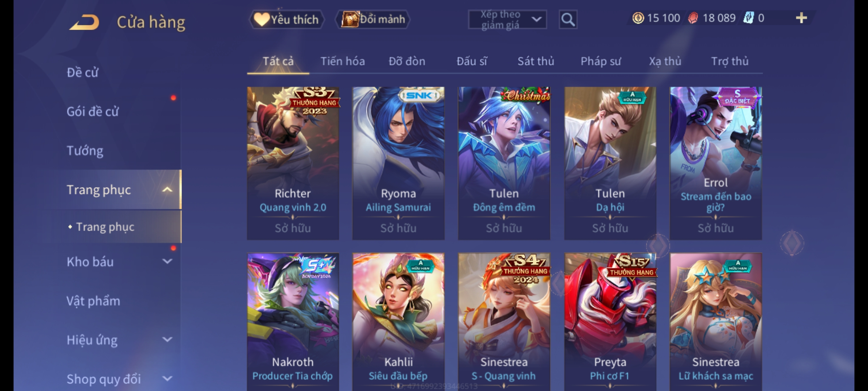Open the Xếp theo giảm giá dropdown

[x=507, y=20]
